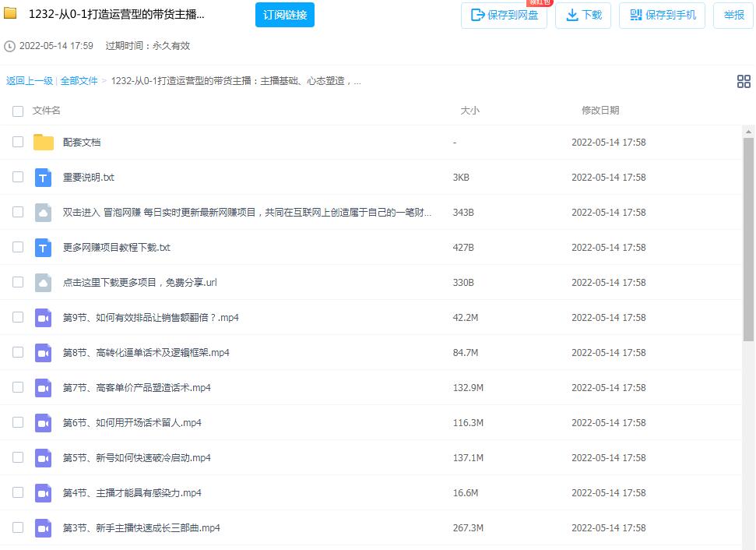This screenshot has height=550, width=756.
Task: Open the 双击进入 冒泡网赚 file name
Action: point(247,213)
